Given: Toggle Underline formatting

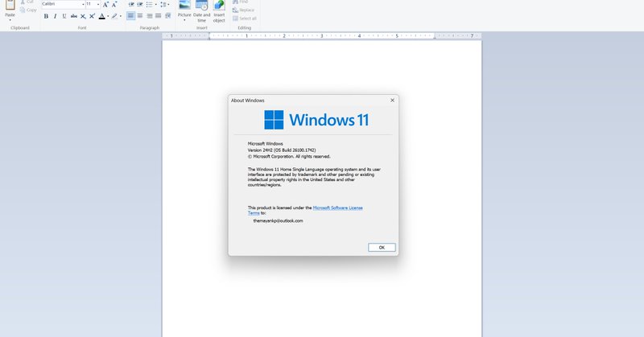Looking at the screenshot, I should pos(64,16).
